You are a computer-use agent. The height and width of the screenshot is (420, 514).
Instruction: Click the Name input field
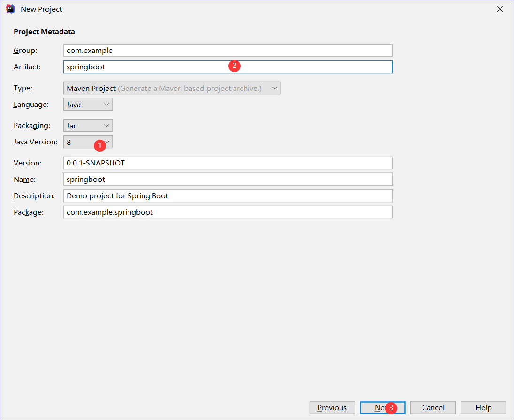[228, 179]
